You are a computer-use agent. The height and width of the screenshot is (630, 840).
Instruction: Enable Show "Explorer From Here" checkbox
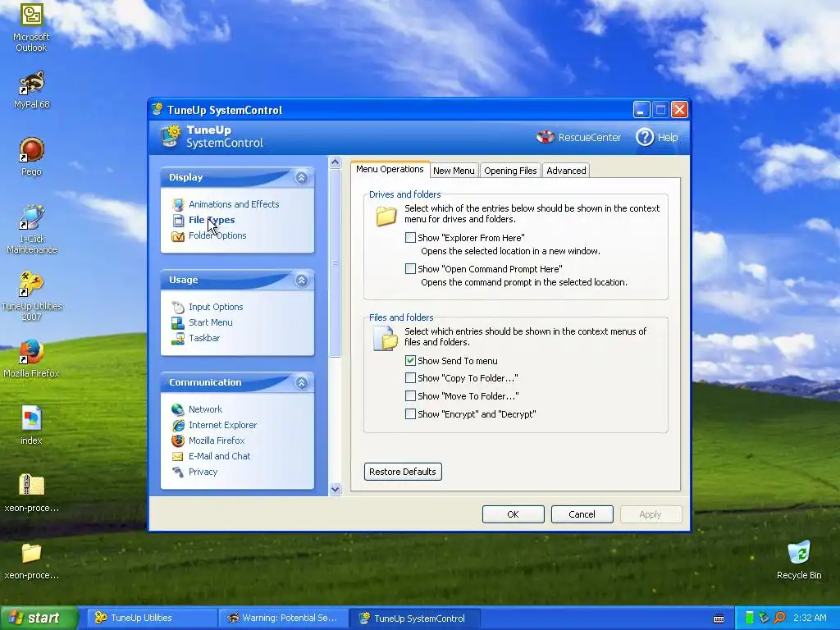coord(410,237)
